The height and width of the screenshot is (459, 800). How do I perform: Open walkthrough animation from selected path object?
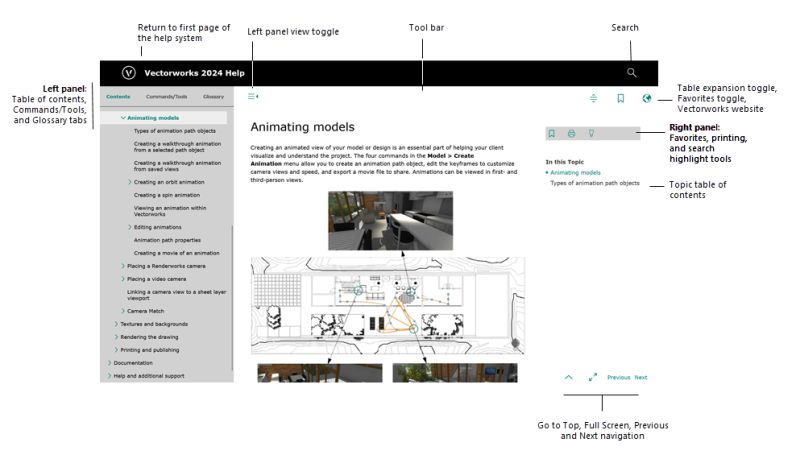[x=177, y=147]
